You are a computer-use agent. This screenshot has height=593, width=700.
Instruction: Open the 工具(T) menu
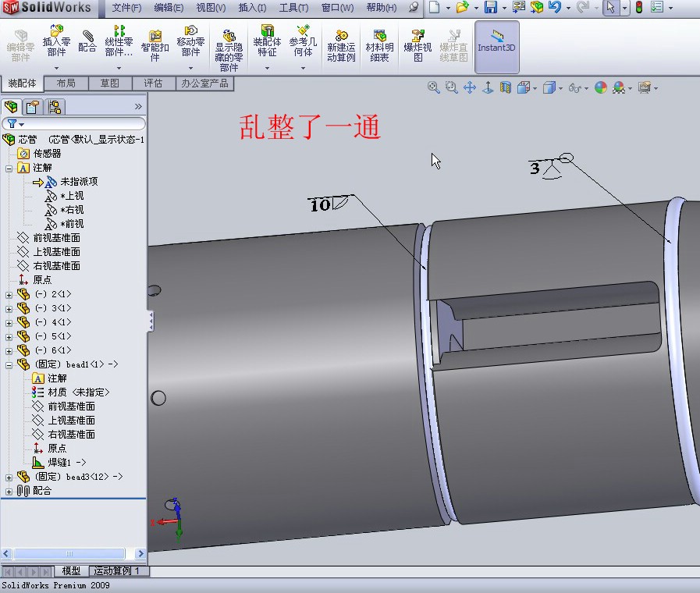293,8
